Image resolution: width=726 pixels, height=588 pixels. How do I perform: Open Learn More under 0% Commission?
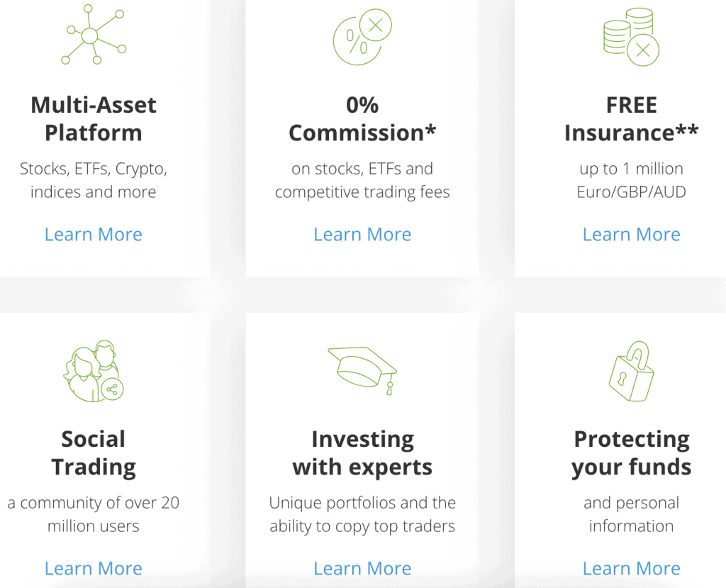[362, 235]
